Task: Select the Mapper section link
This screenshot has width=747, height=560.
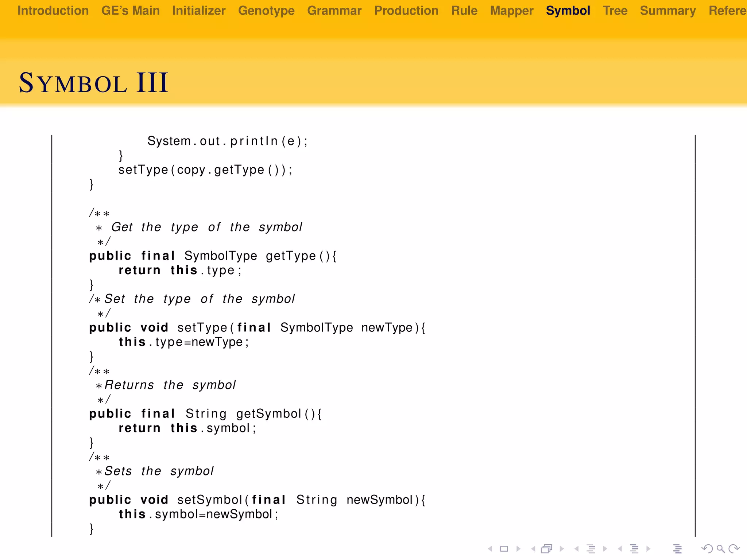Action: [511, 11]
